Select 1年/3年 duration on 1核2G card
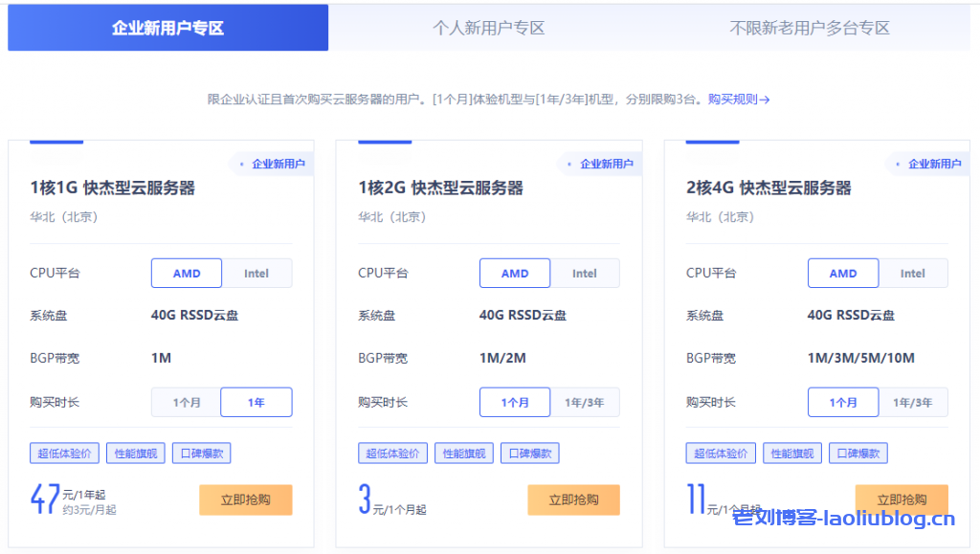The width and height of the screenshot is (980, 554). pos(585,402)
